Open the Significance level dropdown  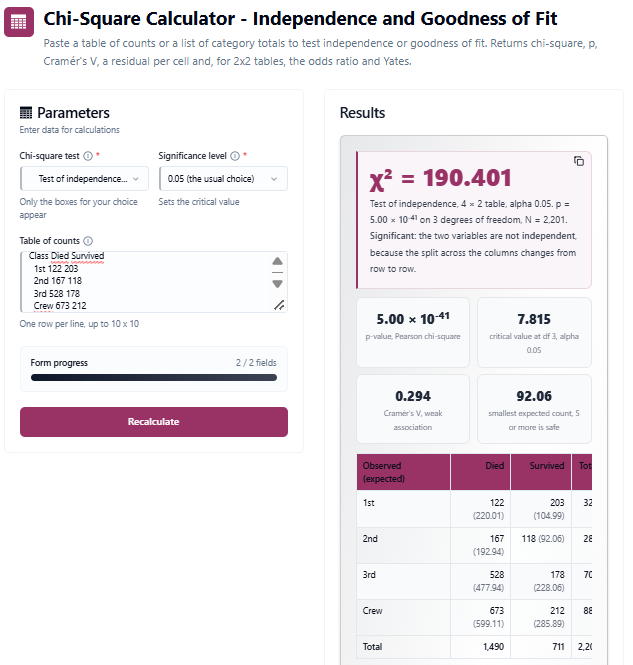pos(223,179)
